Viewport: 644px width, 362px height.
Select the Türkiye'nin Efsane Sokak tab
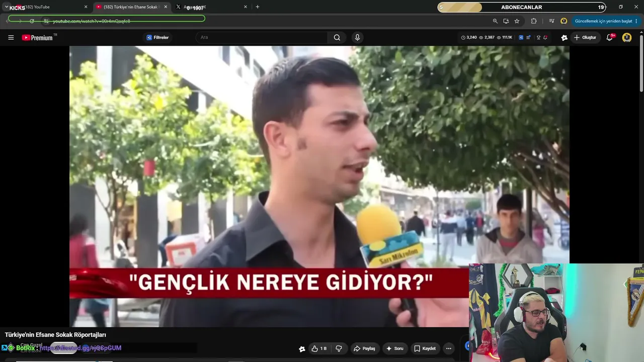point(132,7)
